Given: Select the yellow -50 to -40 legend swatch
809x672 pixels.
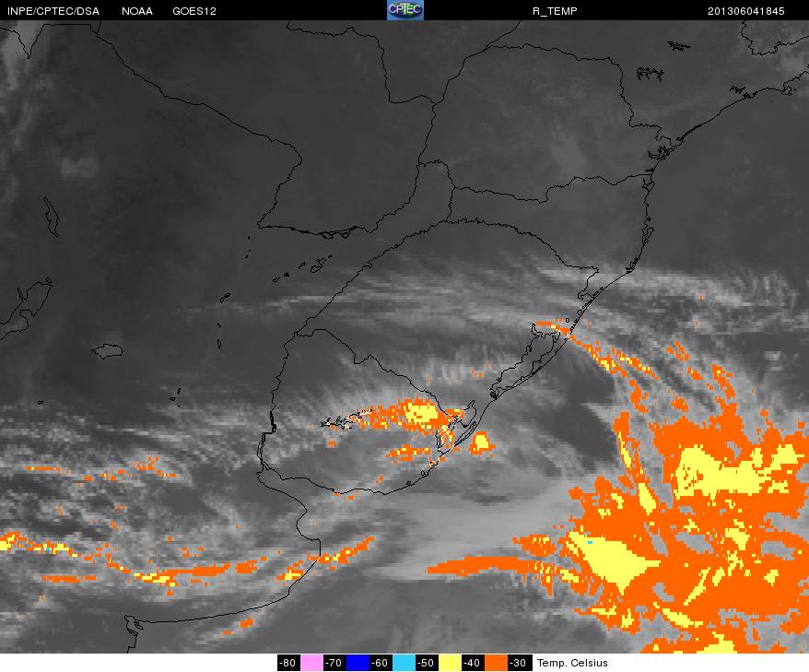Looking at the screenshot, I should [x=451, y=663].
